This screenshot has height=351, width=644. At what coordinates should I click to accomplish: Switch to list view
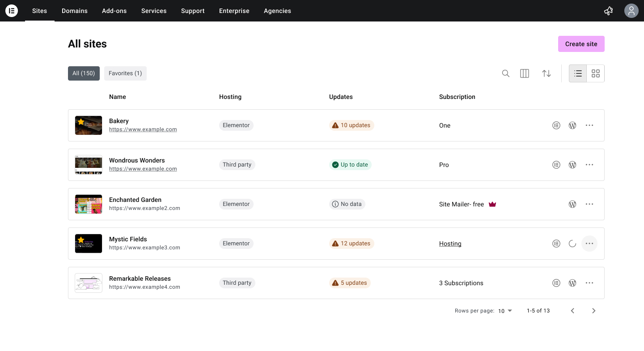click(578, 73)
